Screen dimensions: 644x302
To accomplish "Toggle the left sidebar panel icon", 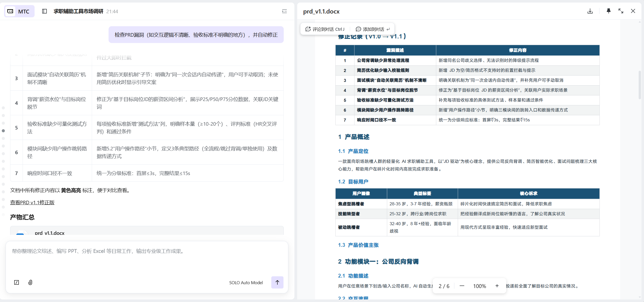I will click(x=44, y=11).
